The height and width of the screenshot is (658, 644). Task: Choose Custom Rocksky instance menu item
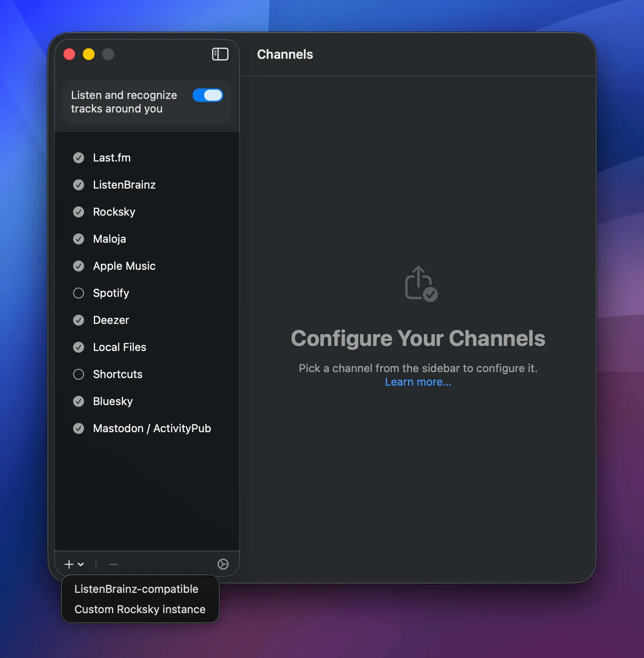pos(140,609)
